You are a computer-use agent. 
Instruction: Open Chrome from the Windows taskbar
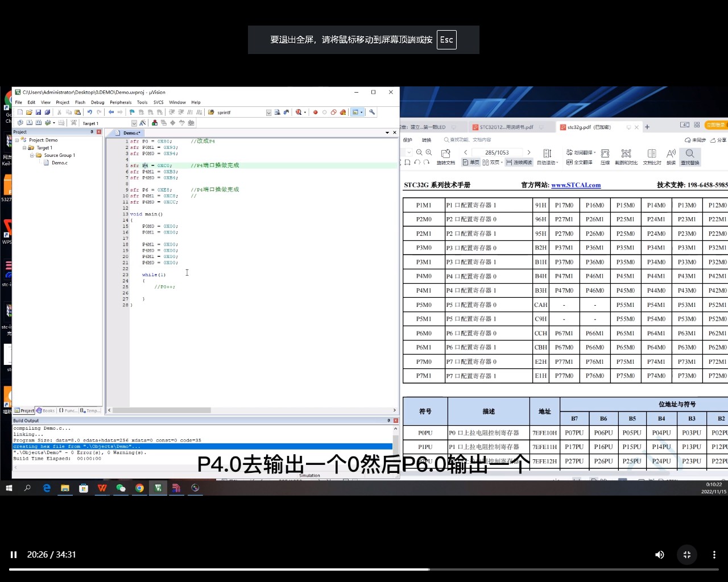coord(139,488)
